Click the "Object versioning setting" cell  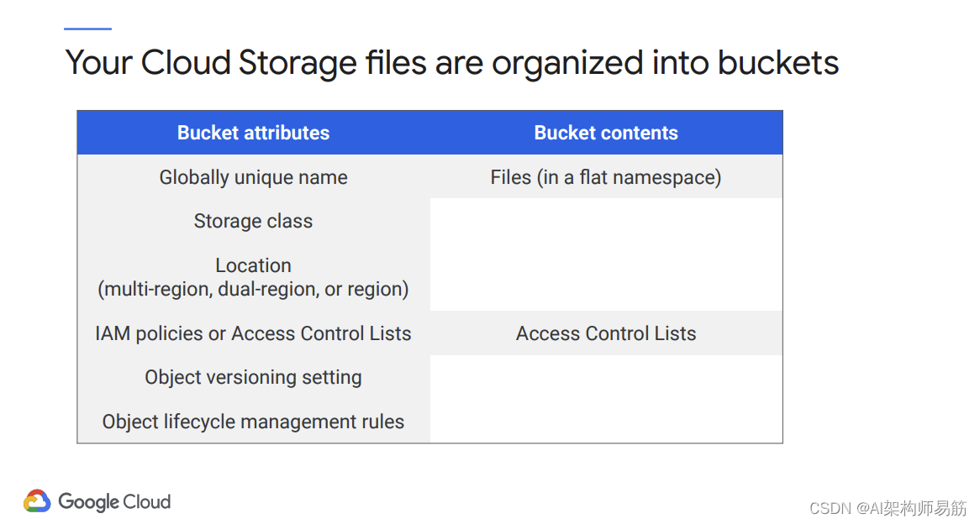point(253,377)
